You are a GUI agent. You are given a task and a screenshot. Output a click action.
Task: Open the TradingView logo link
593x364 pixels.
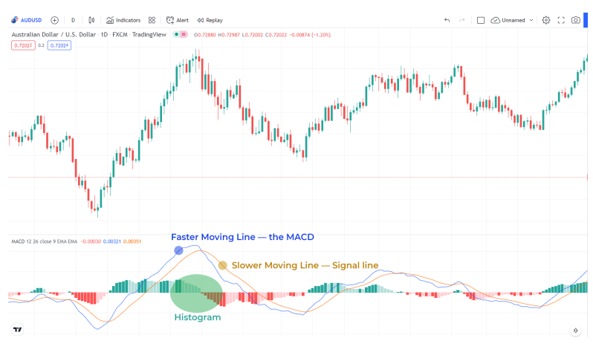coord(18,330)
